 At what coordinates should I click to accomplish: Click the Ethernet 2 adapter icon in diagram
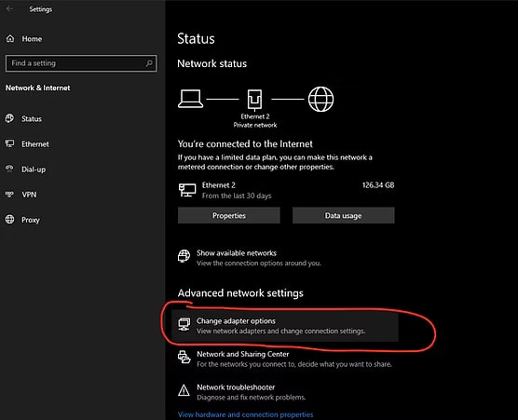254,99
